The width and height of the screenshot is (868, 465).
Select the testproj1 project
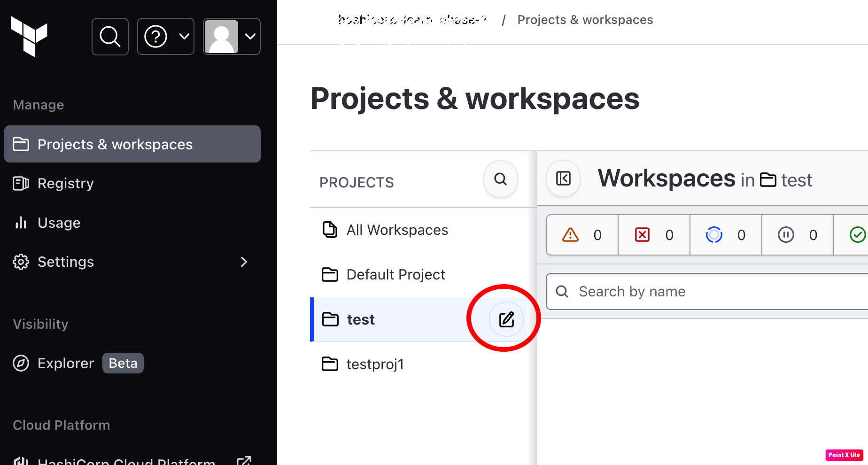375,364
